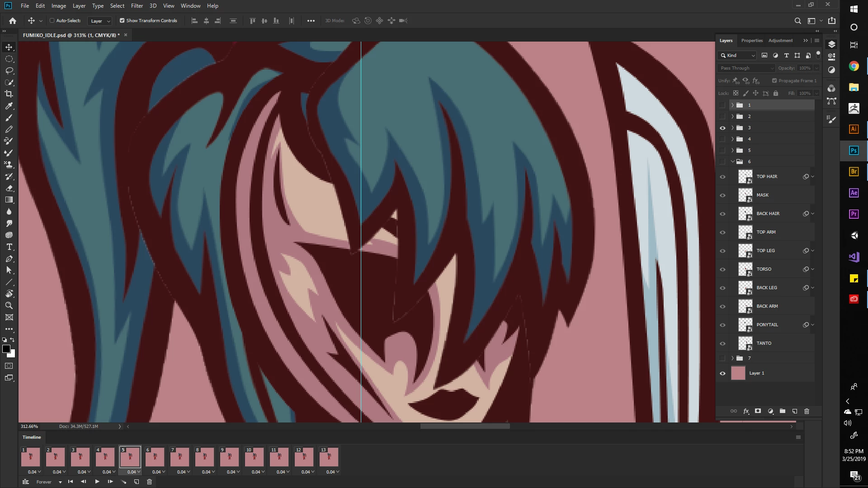Switch to the Properties tab
Screen dimensions: 868x488
tap(751, 41)
